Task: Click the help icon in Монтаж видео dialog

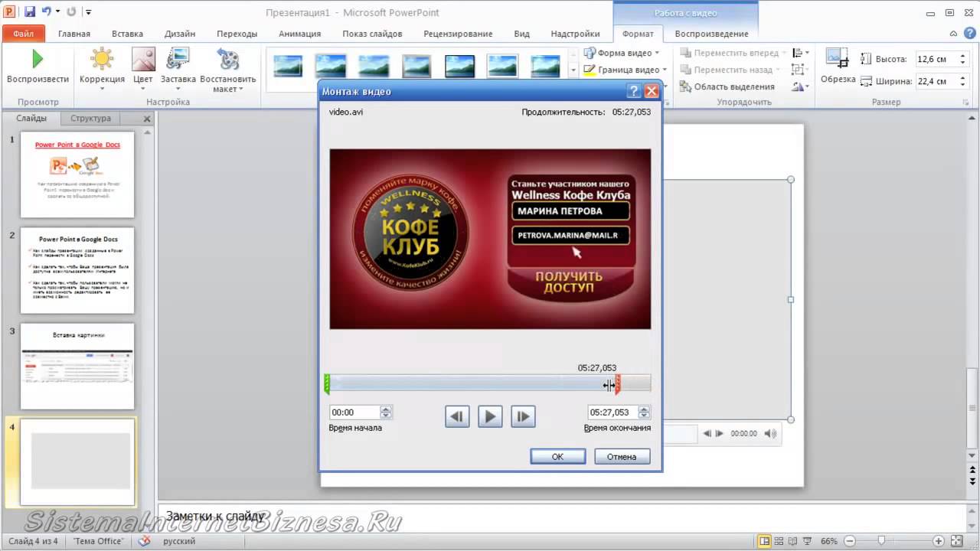Action: click(x=633, y=91)
